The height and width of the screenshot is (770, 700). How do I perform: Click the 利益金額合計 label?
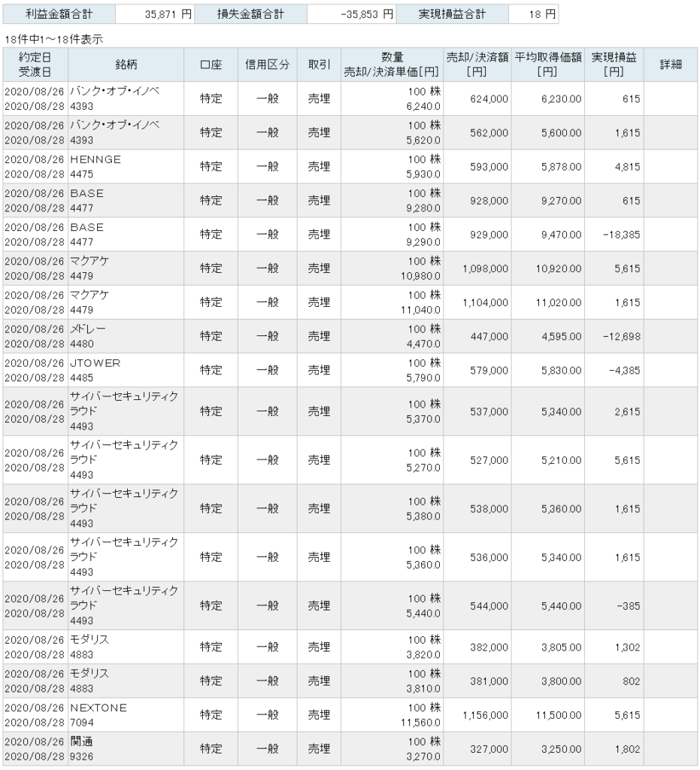click(x=59, y=14)
